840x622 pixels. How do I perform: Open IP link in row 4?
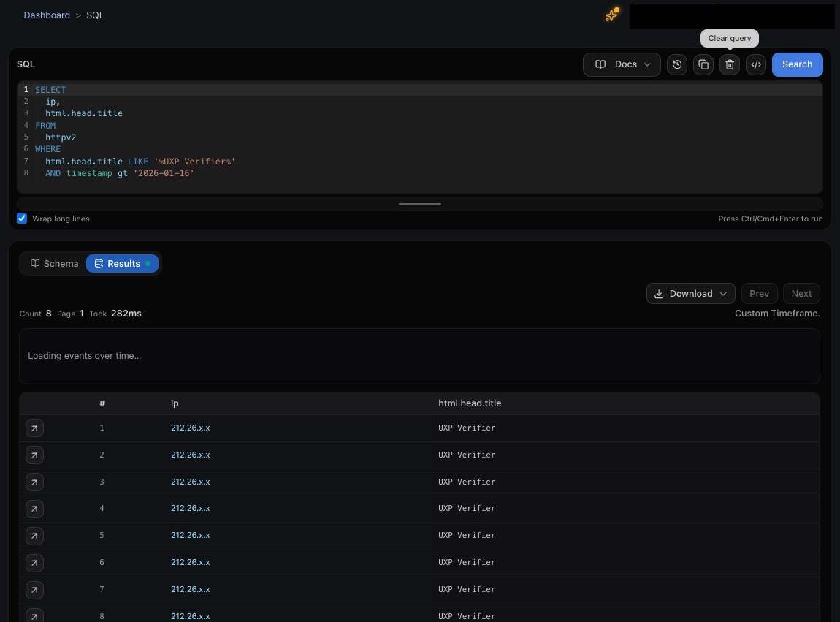tap(190, 508)
